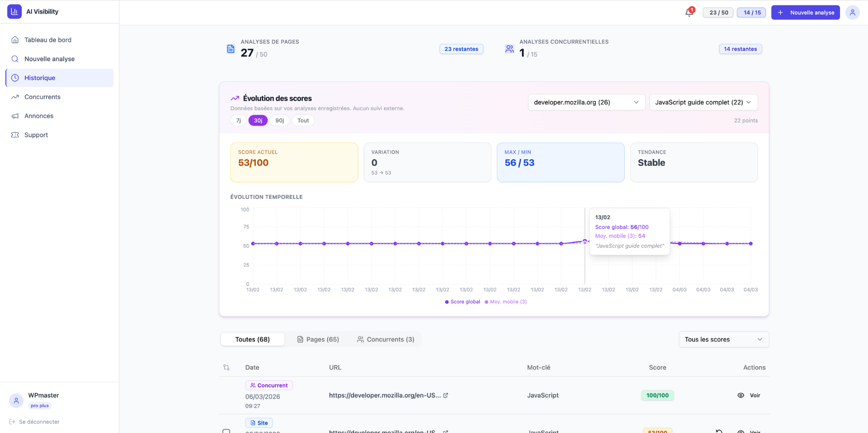Select the Tout time range
The width and height of the screenshot is (868, 433).
click(303, 120)
